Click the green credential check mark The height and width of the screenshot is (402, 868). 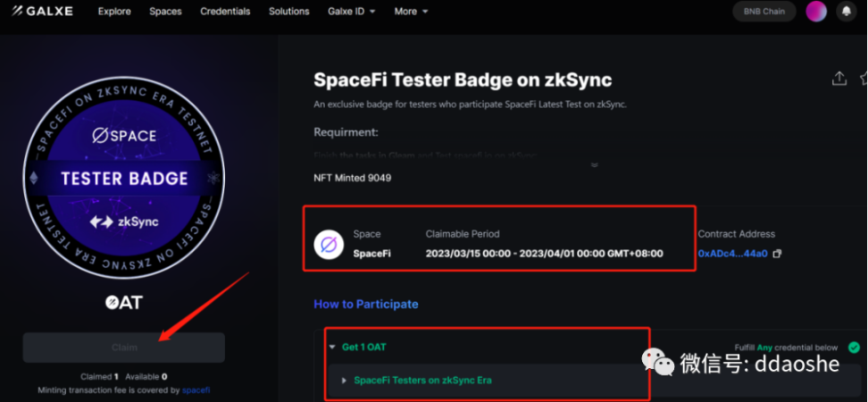[854, 347]
